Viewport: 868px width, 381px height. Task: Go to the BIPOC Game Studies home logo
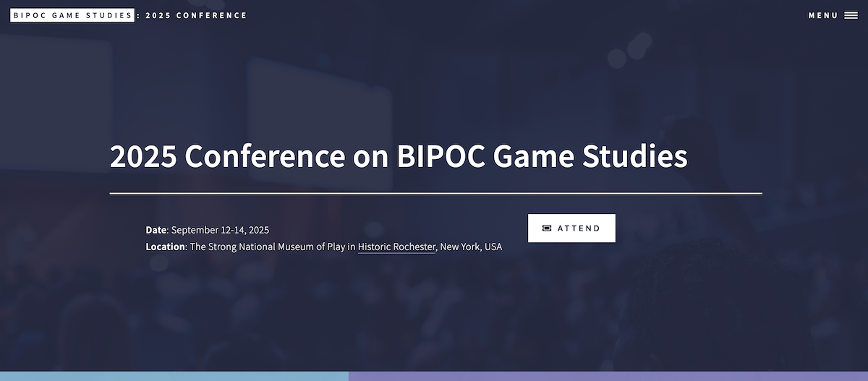(x=72, y=15)
